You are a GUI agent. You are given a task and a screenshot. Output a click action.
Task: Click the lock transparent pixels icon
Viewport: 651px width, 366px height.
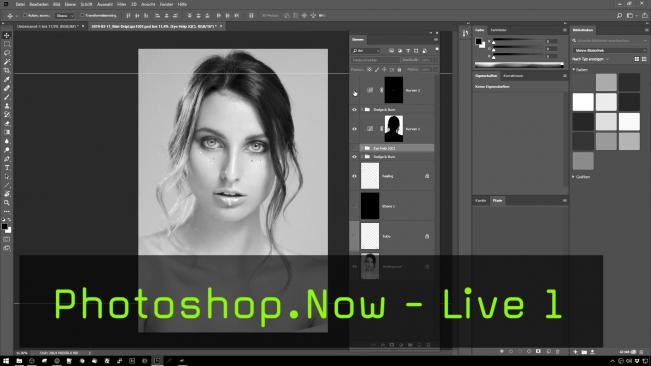coord(369,70)
